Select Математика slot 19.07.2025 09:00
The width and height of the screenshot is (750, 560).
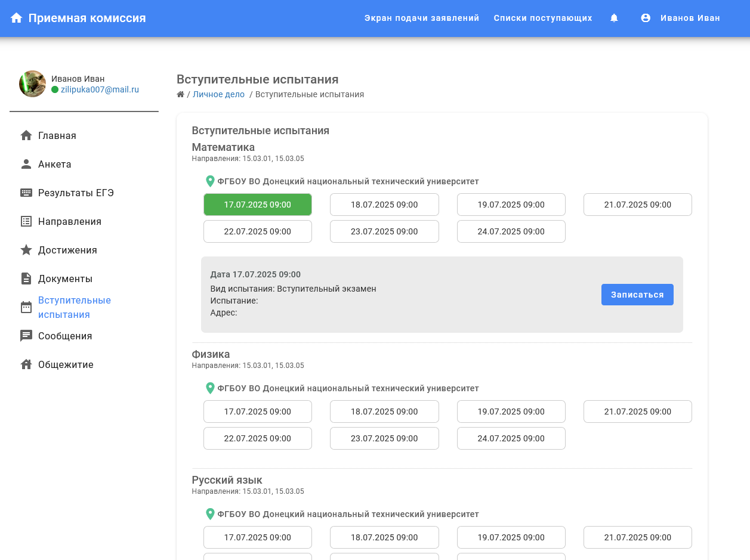pos(511,205)
